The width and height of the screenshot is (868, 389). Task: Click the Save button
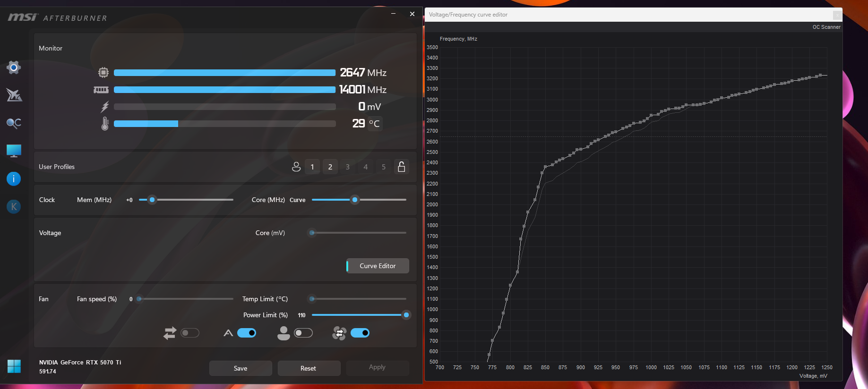pyautogui.click(x=241, y=368)
